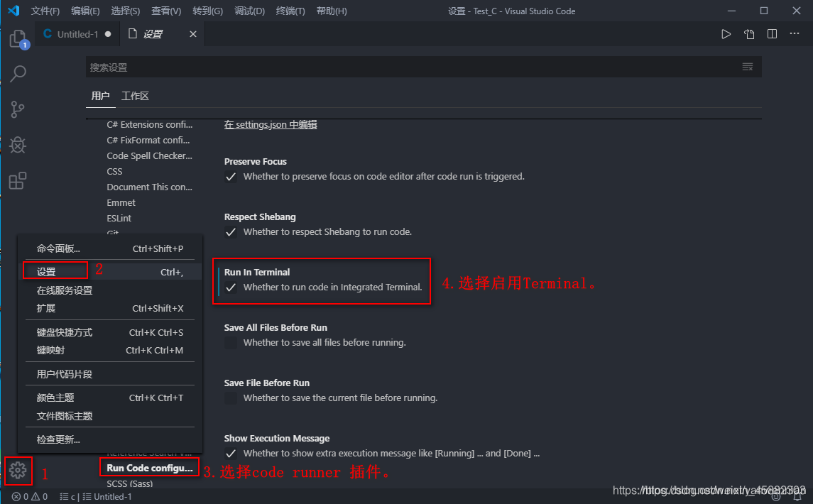Select Emmet in the settings tree
The image size is (813, 504).
[x=121, y=203]
